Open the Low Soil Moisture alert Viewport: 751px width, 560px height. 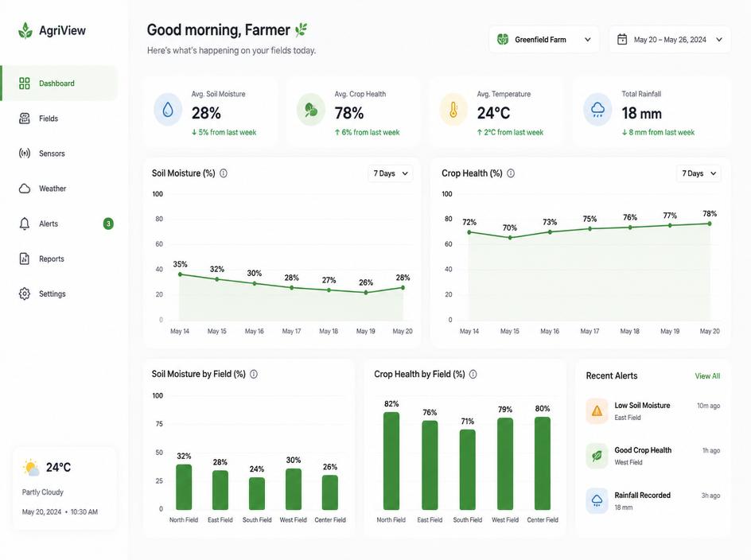click(653, 411)
